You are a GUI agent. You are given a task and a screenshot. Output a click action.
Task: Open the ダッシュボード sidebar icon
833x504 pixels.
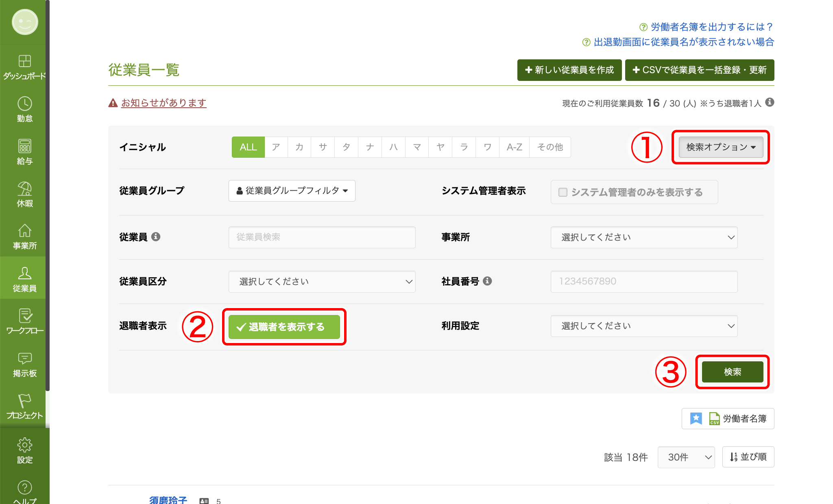tap(25, 61)
